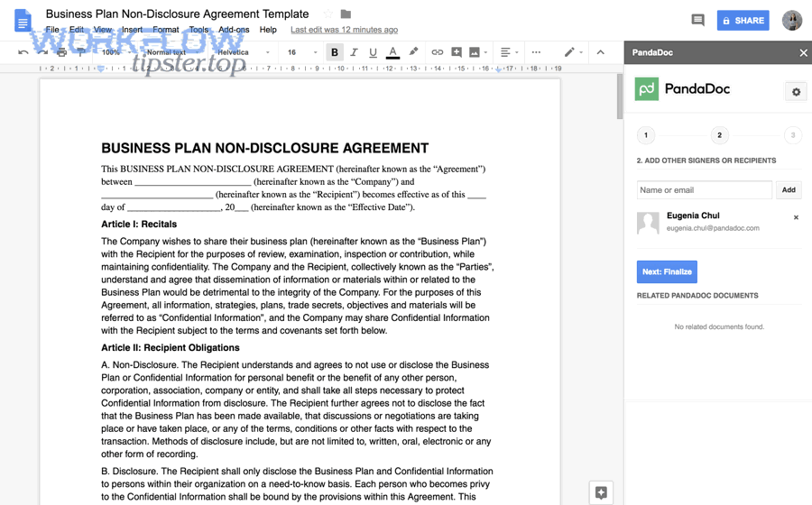Image resolution: width=812 pixels, height=505 pixels.
Task: Print the document
Action: (61, 52)
